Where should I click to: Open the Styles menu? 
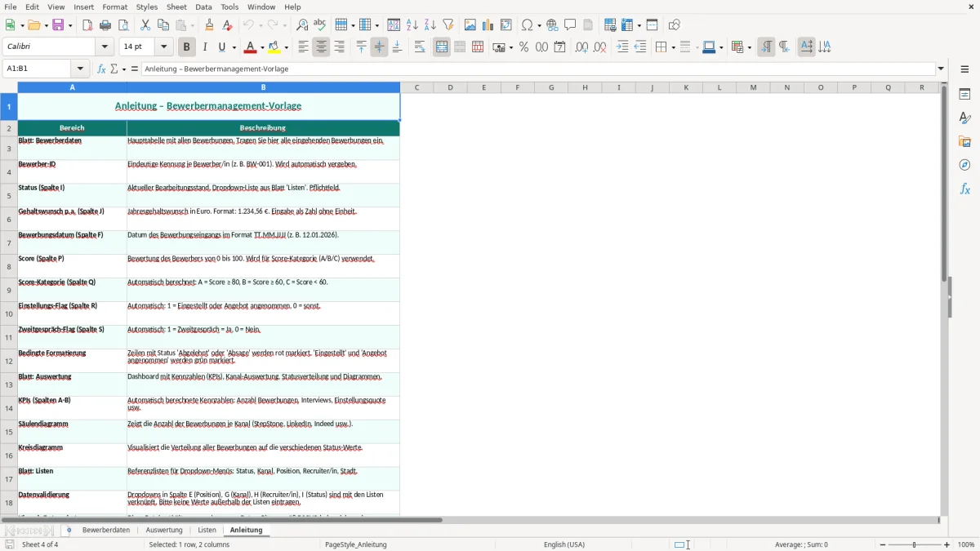tap(147, 7)
